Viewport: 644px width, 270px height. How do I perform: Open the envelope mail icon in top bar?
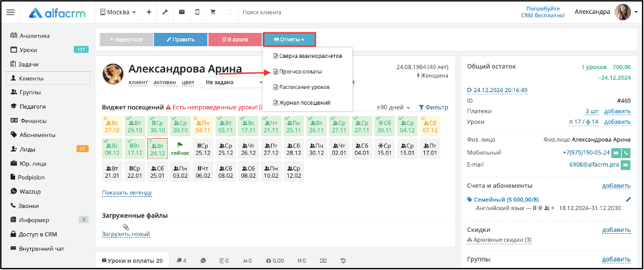point(182,12)
